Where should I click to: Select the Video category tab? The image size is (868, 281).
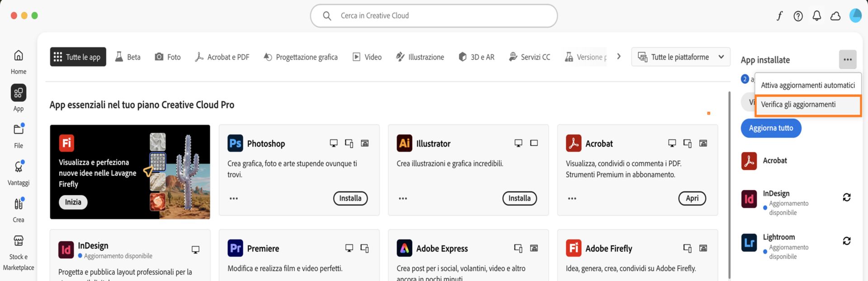pos(367,57)
